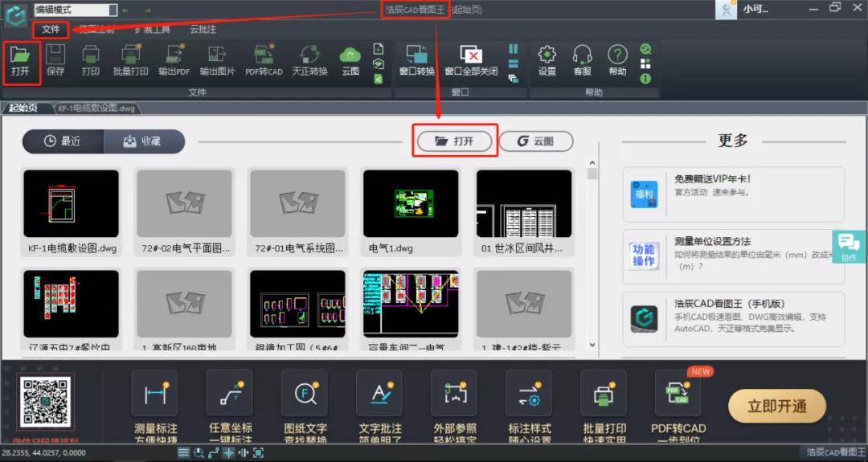This screenshot has height=462, width=868.
Task: Click the floating 协作 chat button
Action: coord(849,246)
